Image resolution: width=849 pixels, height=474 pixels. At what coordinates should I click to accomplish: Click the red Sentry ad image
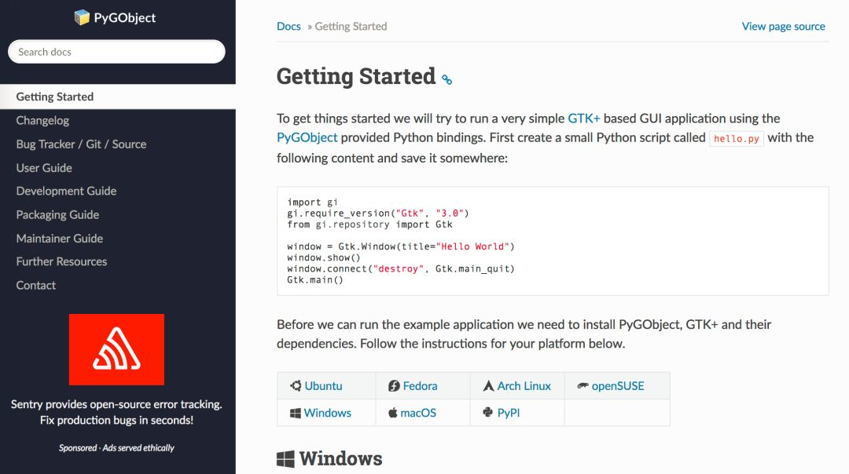point(116,349)
